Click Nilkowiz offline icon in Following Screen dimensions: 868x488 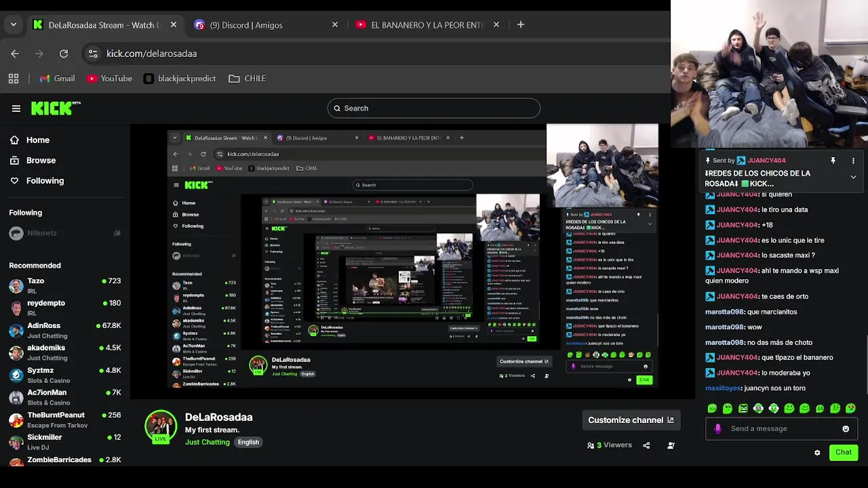point(117,233)
